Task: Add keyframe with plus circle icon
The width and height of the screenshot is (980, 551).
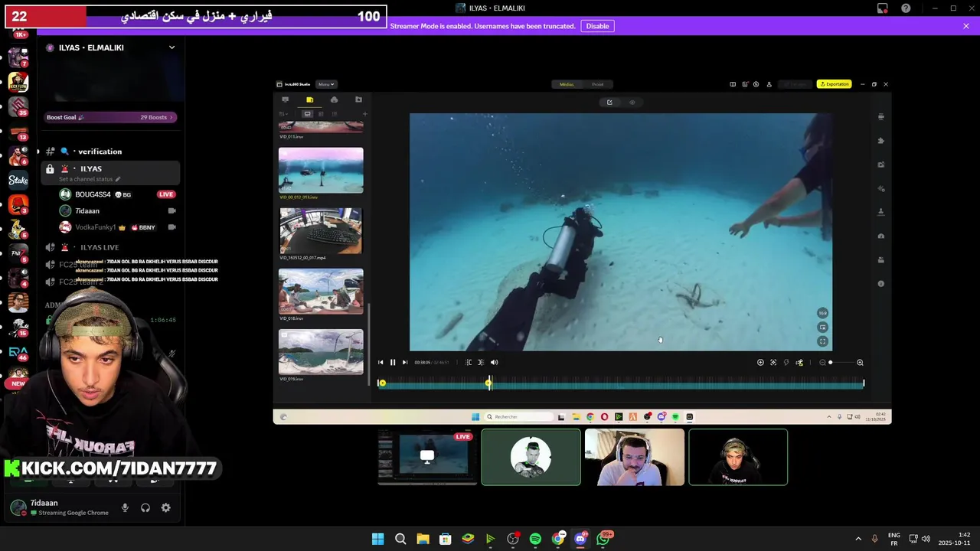Action: pyautogui.click(x=760, y=363)
